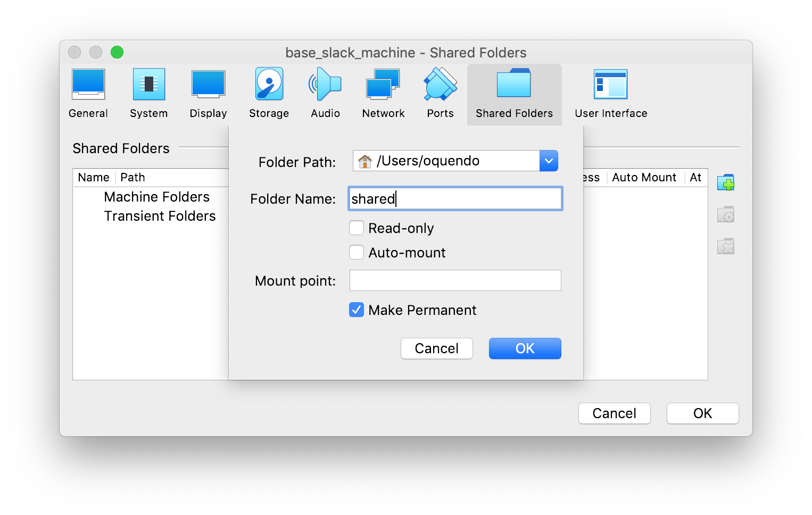The height and width of the screenshot is (515, 812).
Task: Click the Shared Folders section heading
Action: (121, 148)
